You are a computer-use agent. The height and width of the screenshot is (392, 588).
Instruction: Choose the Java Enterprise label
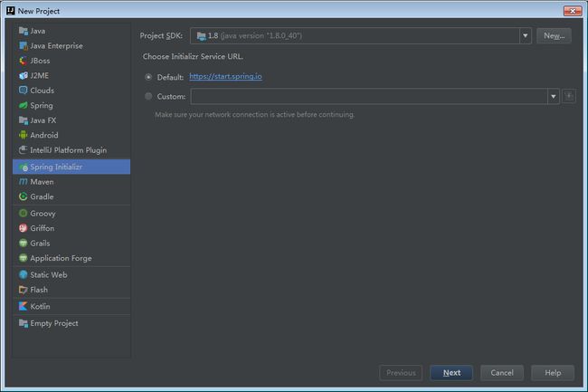point(57,46)
